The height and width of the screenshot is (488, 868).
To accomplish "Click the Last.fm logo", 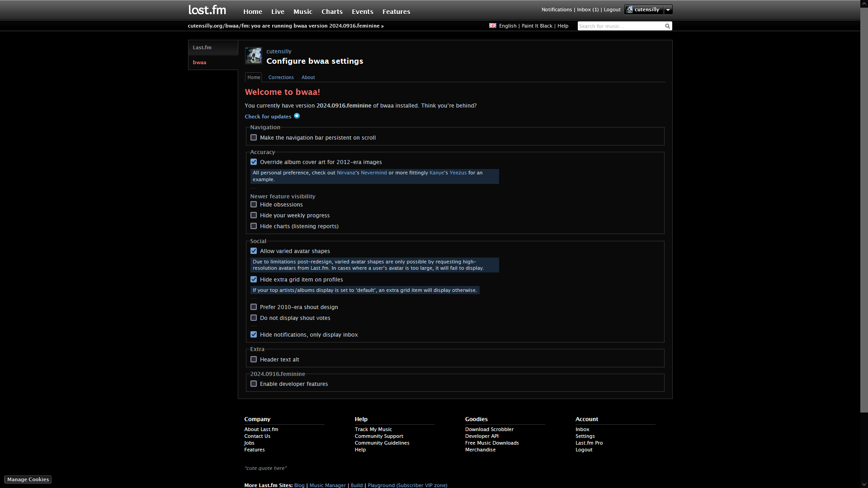I will click(207, 10).
